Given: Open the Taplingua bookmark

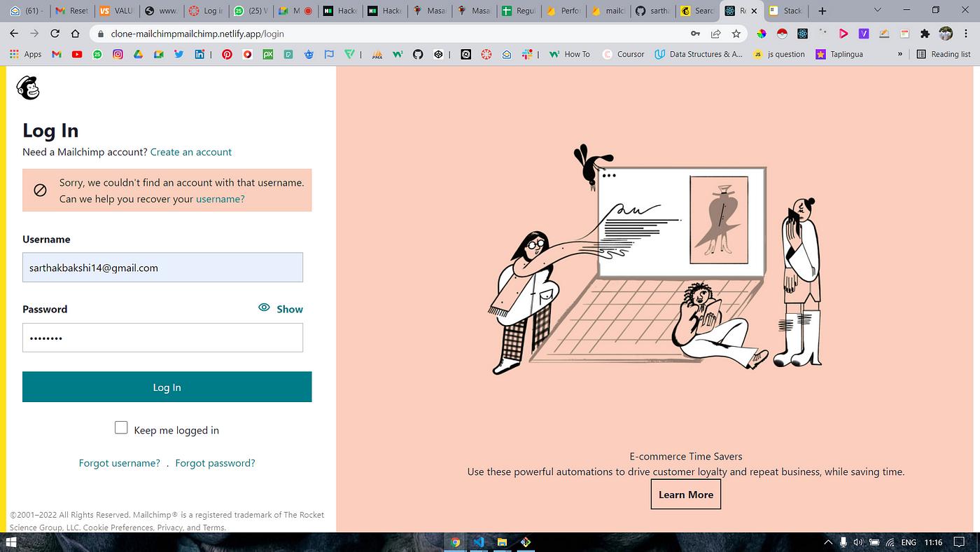Looking at the screenshot, I should click(x=839, y=54).
